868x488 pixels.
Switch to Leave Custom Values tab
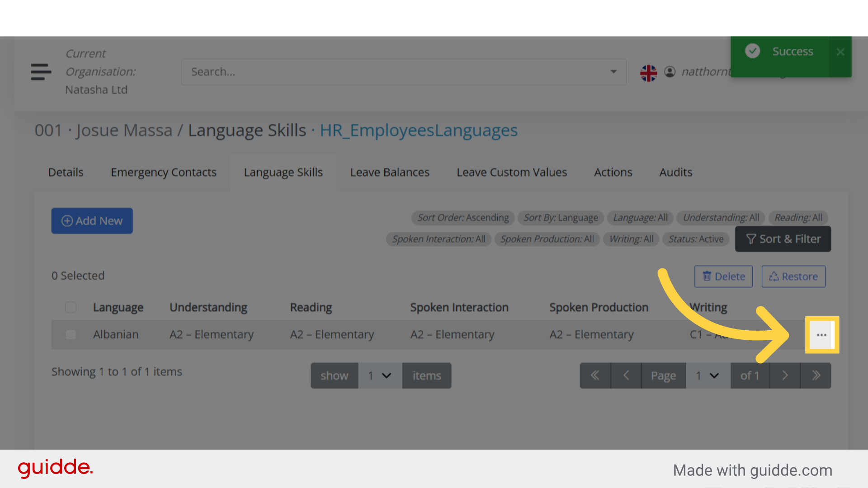pyautogui.click(x=512, y=172)
